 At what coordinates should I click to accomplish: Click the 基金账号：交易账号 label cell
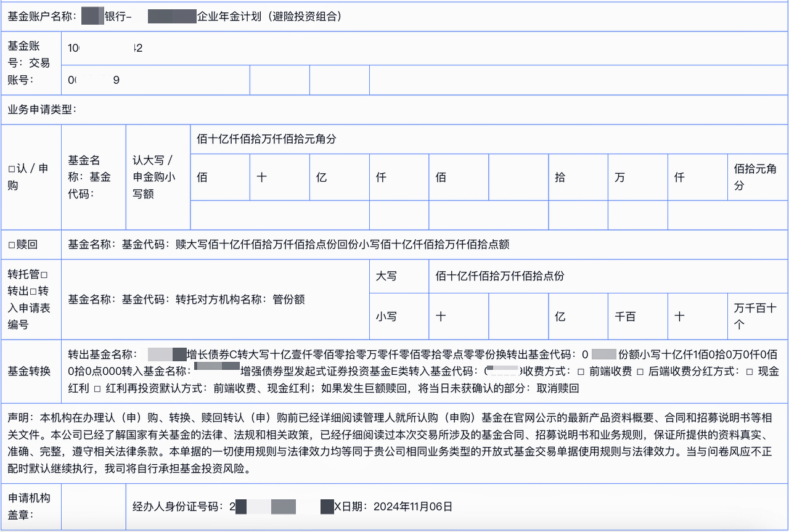click(31, 63)
